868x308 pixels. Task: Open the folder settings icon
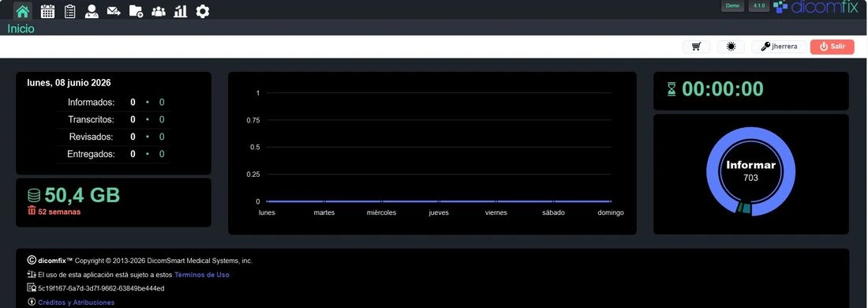click(137, 11)
